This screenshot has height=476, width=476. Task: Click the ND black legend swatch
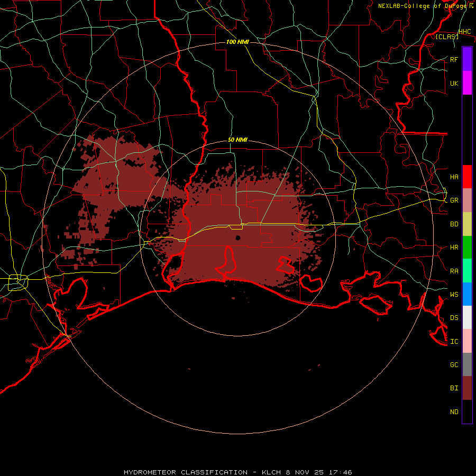467,411
